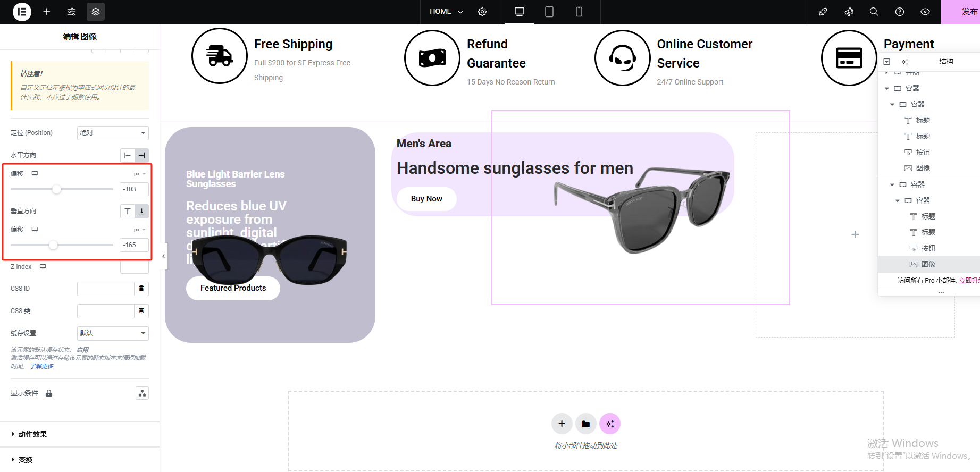This screenshot has height=472, width=980.
Task: Expand the 动作效果 section
Action: pyautogui.click(x=32, y=434)
